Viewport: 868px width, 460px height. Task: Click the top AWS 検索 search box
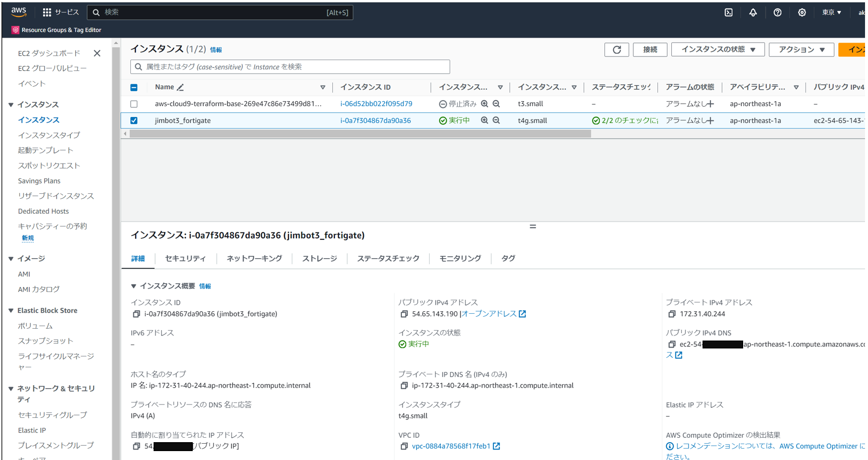[220, 12]
